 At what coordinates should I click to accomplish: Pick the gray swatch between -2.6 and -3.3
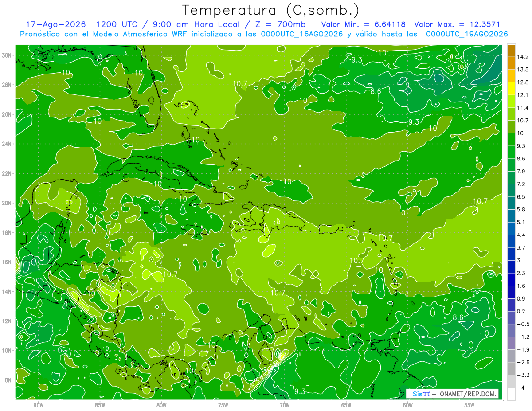pyautogui.click(x=511, y=369)
